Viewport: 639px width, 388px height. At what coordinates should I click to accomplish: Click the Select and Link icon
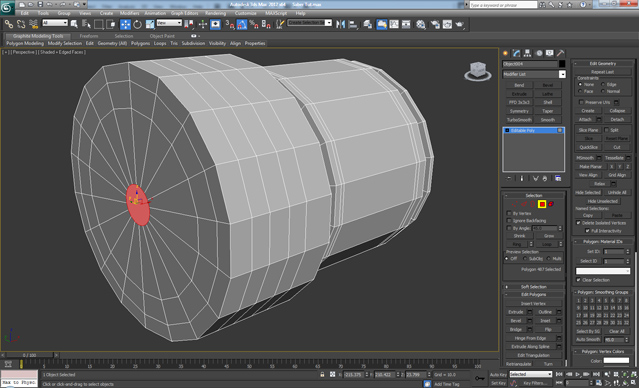(8, 24)
